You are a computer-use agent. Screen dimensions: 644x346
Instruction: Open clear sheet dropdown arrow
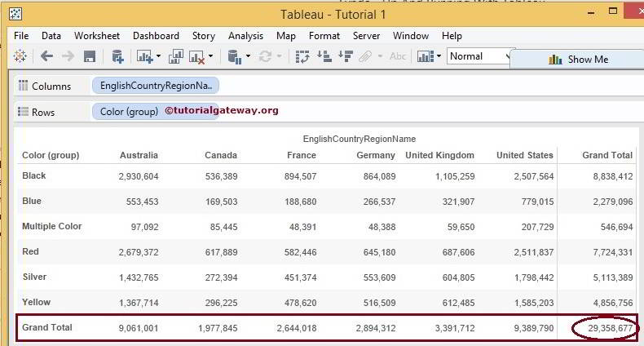point(210,55)
